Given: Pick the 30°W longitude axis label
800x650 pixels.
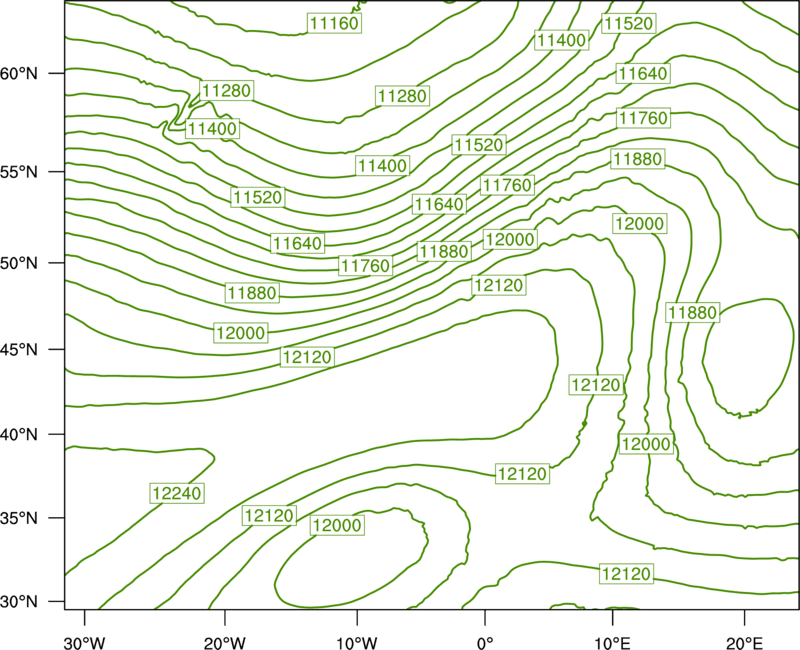Looking at the screenshot, I should coord(84,643).
